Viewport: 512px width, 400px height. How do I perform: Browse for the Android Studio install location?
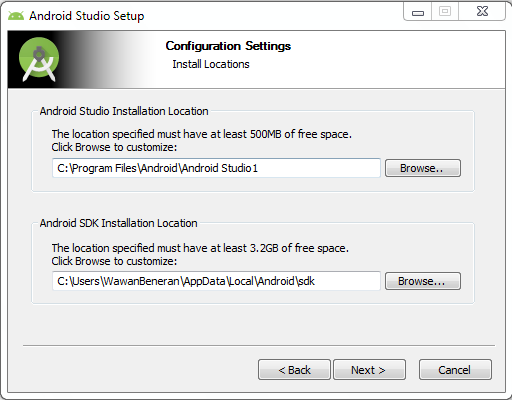coord(423,168)
